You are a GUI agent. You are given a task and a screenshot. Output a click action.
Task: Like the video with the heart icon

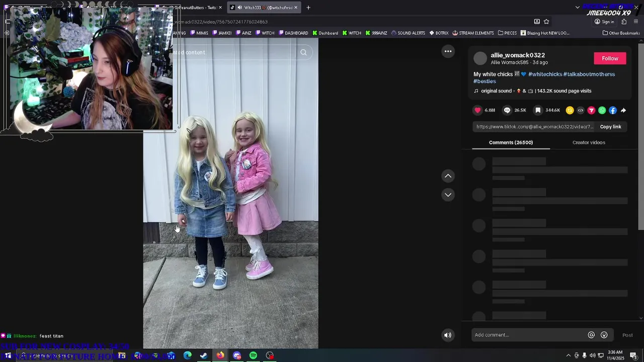(477, 110)
